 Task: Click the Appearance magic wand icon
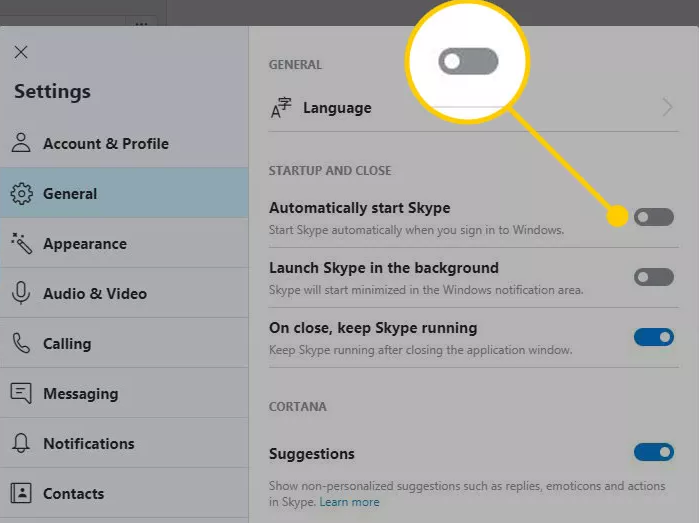tap(21, 243)
